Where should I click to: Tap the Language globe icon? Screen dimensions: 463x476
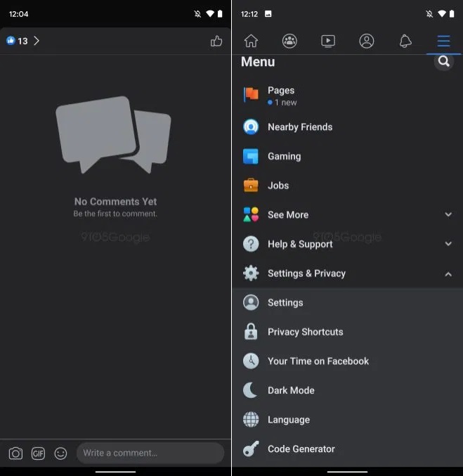coord(251,419)
